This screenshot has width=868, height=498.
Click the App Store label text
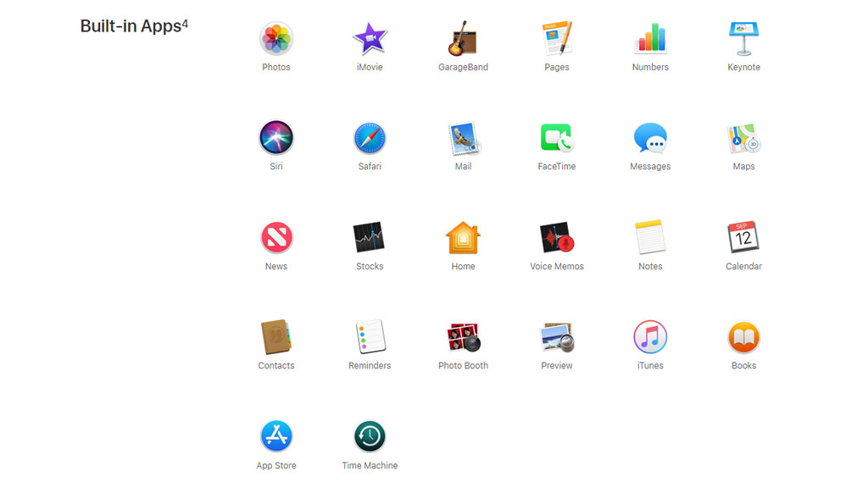point(276,465)
